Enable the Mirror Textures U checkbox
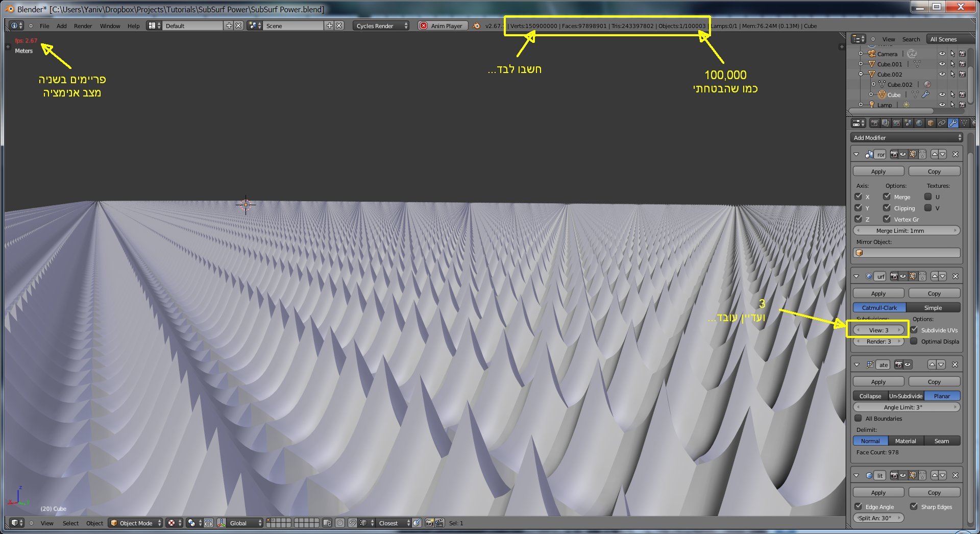This screenshot has height=534, width=980. coord(928,197)
